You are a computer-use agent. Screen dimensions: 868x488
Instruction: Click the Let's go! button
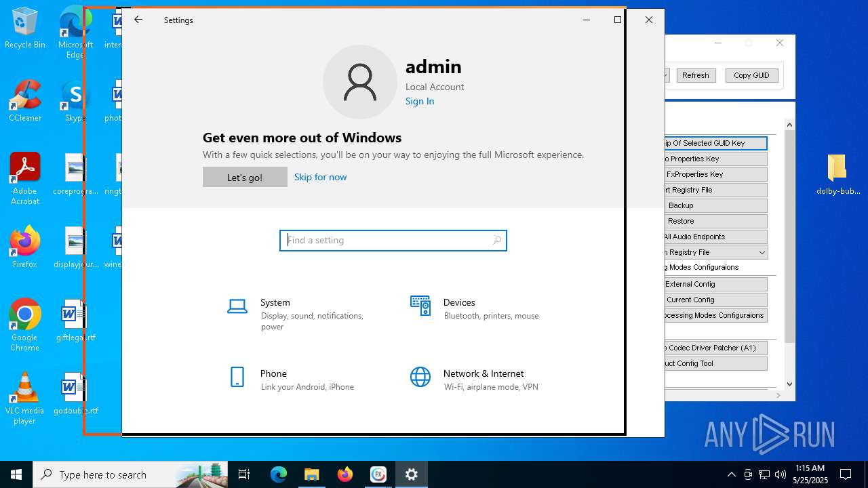[x=245, y=177]
